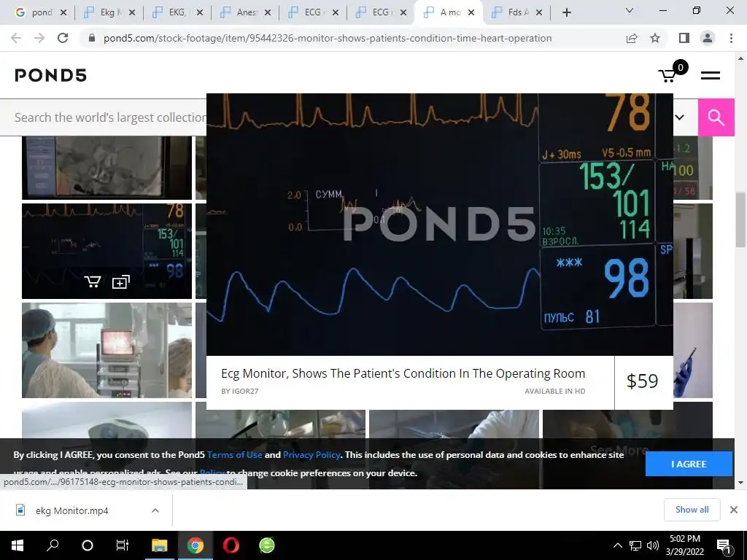Click the page vertical scrollbar thumb
Image resolution: width=747 pixels, height=560 pixels.
[x=740, y=219]
